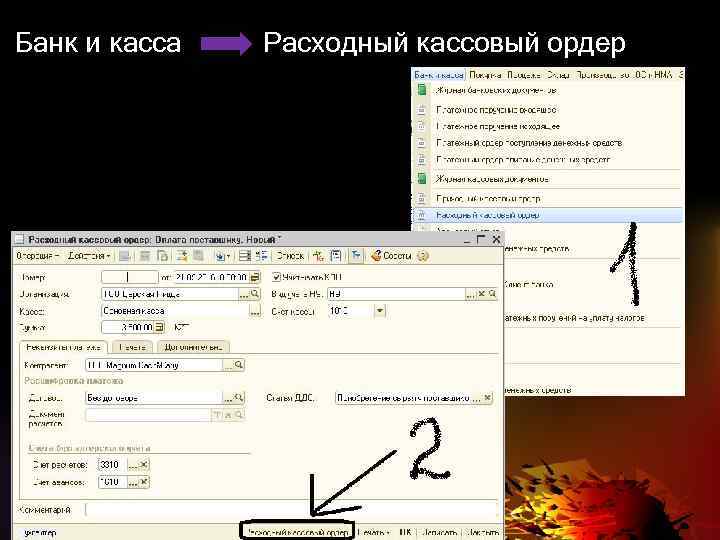Select Платежное поручение входящее menu item

(546, 110)
